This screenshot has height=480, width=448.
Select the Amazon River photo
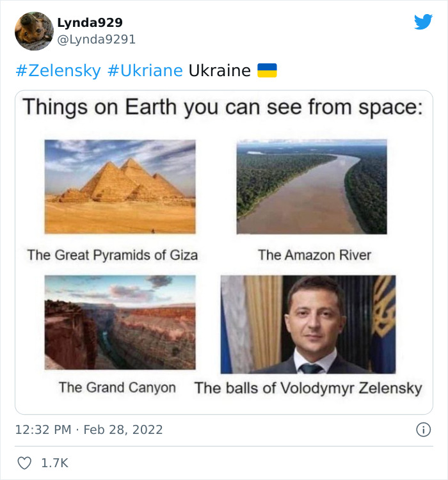(x=312, y=186)
